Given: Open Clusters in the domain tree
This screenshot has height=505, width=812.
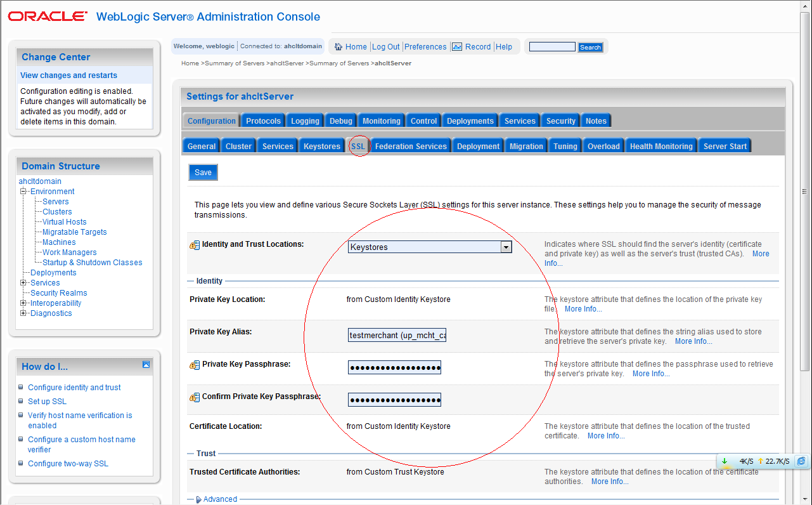Looking at the screenshot, I should coord(57,212).
